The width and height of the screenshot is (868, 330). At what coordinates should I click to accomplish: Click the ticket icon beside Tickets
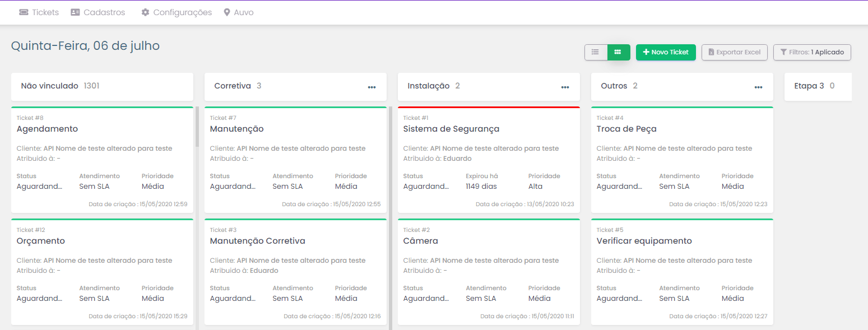pyautogui.click(x=24, y=12)
